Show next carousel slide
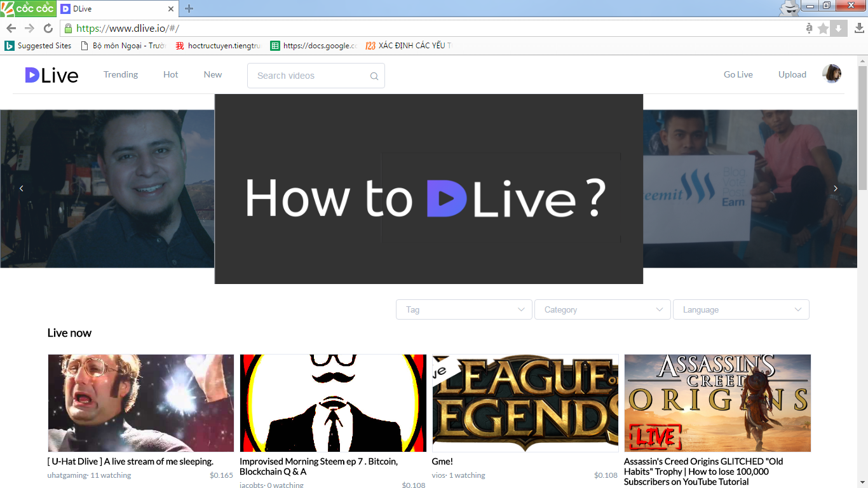The width and height of the screenshot is (868, 488). tap(836, 188)
